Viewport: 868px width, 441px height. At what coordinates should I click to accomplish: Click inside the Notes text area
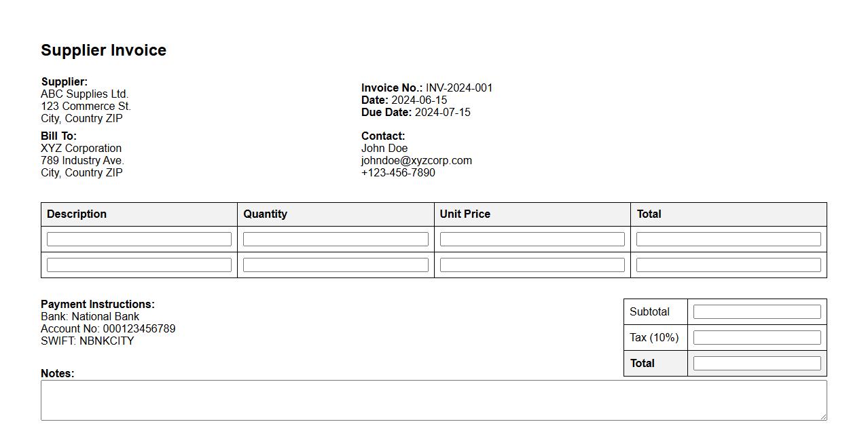(433, 400)
